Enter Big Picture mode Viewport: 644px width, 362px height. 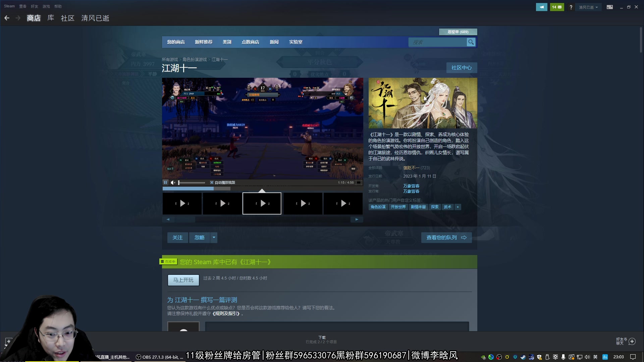click(610, 7)
